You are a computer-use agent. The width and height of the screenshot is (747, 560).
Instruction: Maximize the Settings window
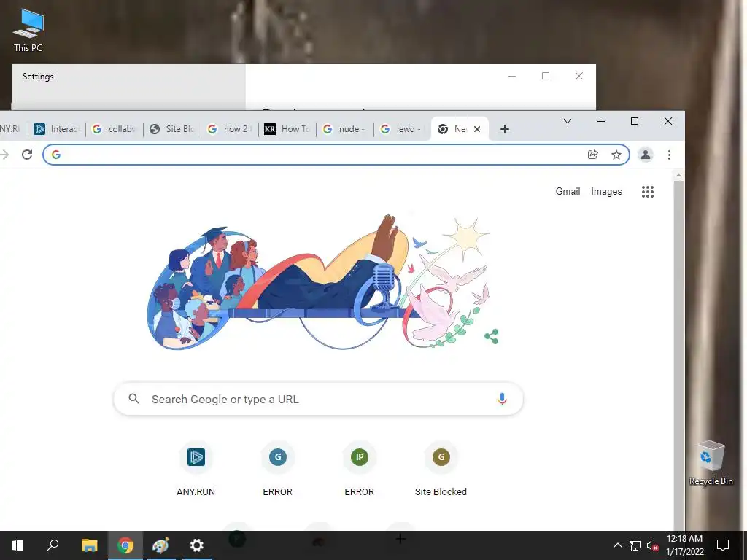[546, 76]
